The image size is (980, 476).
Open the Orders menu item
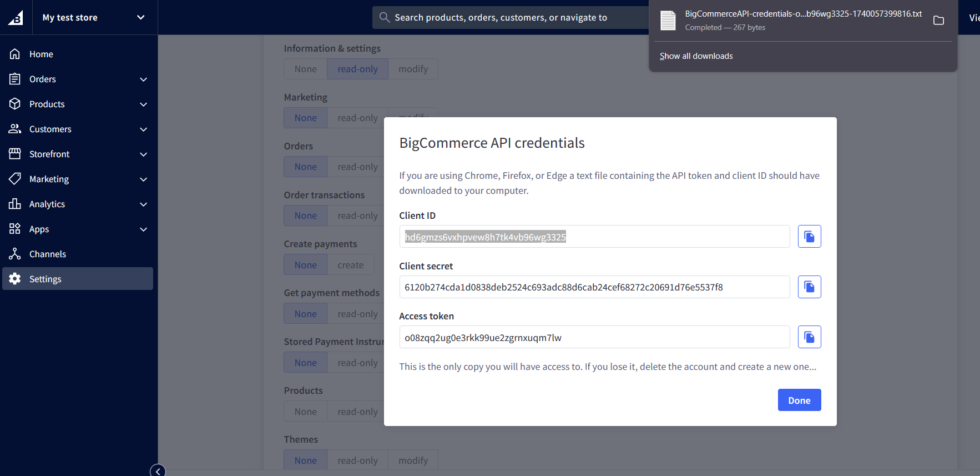(x=78, y=79)
